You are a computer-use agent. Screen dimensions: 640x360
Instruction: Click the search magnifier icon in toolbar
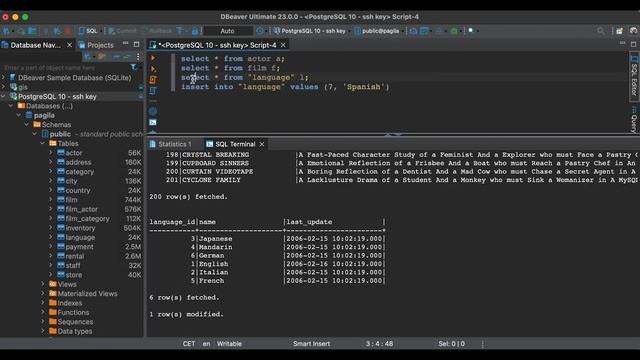(x=601, y=31)
